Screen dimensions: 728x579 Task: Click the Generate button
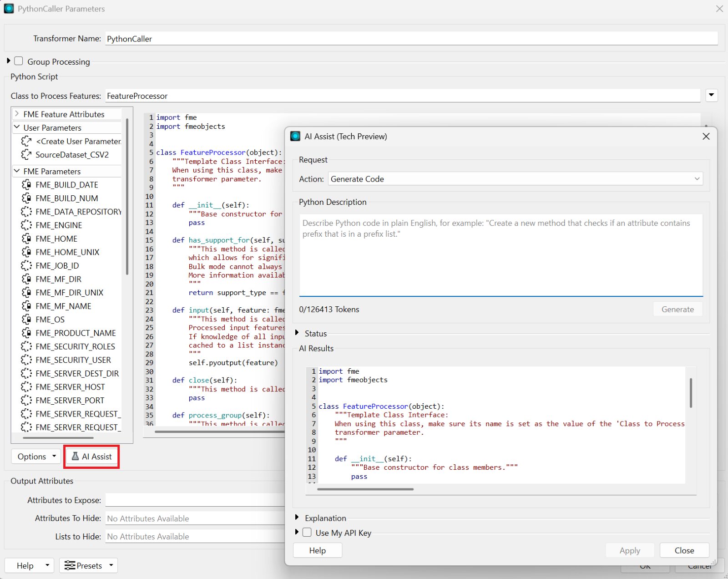click(x=677, y=309)
